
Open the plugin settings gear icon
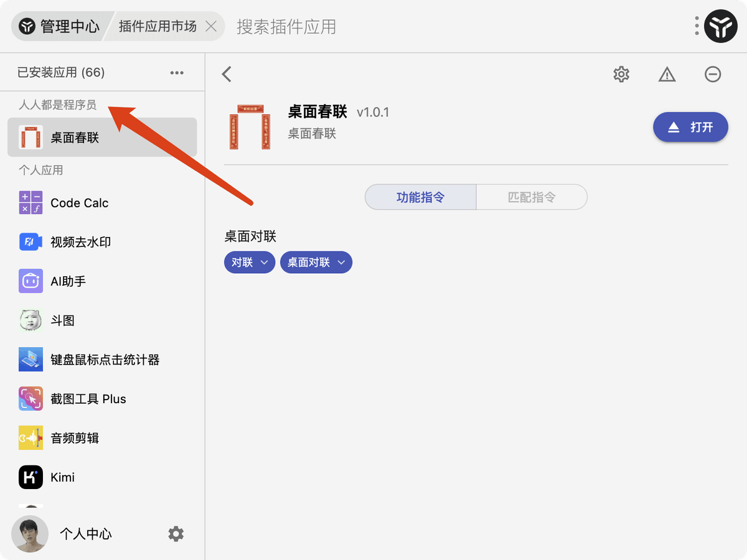pos(621,74)
